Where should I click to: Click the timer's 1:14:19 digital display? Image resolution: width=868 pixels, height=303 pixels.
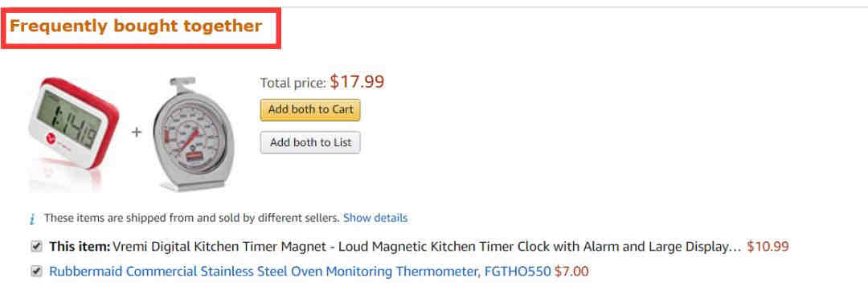[x=70, y=124]
